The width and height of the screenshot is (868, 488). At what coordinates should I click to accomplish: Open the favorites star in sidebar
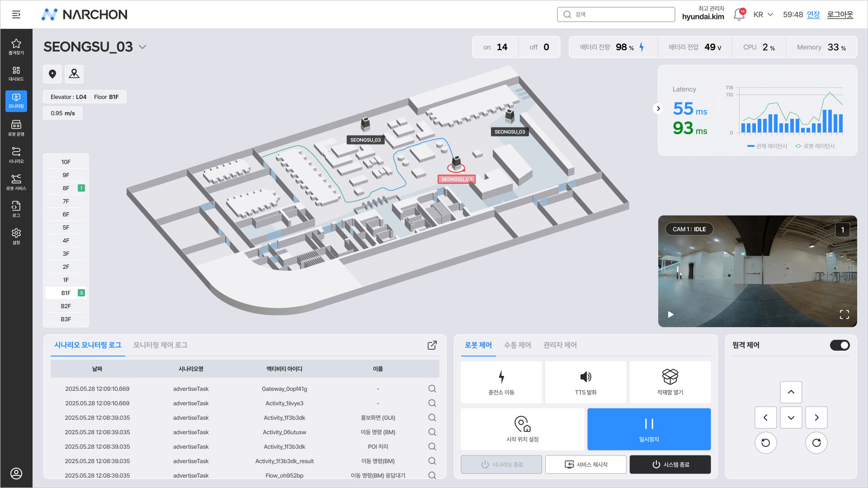(16, 47)
